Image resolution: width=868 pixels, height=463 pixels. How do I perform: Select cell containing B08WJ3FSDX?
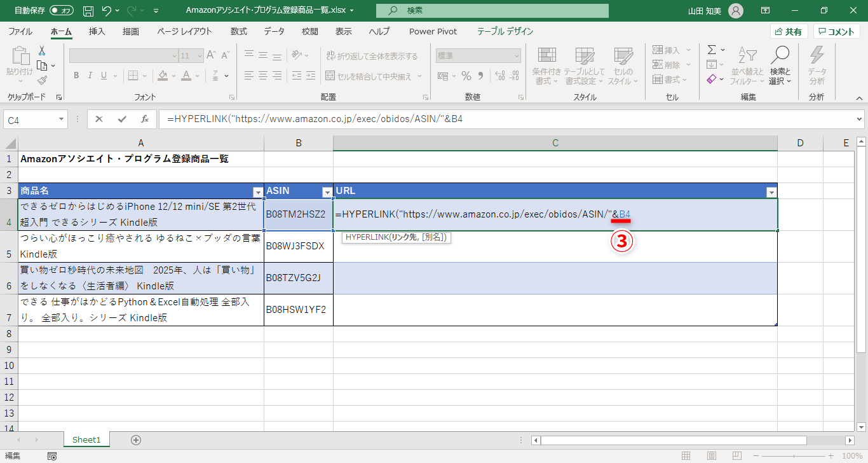point(299,246)
